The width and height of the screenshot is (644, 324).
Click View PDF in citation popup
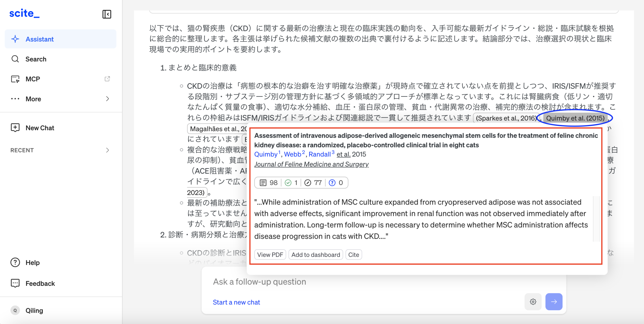[x=270, y=255]
